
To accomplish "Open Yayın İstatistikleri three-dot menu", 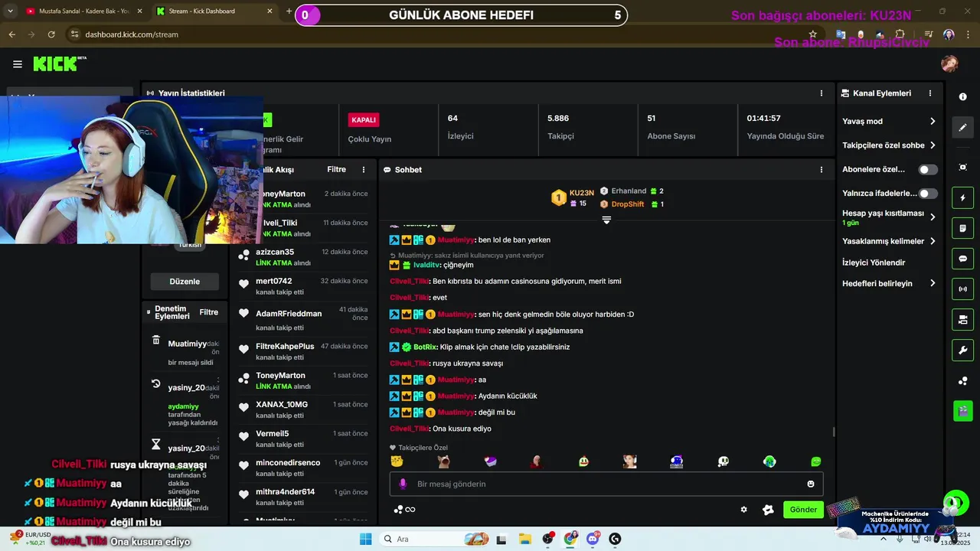I will [822, 93].
